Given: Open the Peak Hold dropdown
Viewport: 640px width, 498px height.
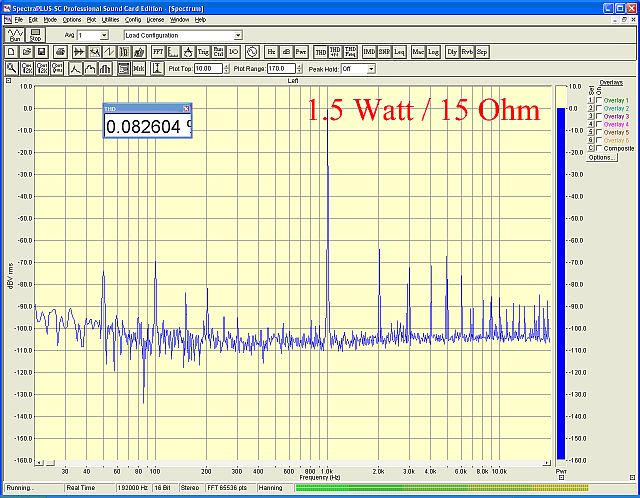Looking at the screenshot, I should (371, 69).
